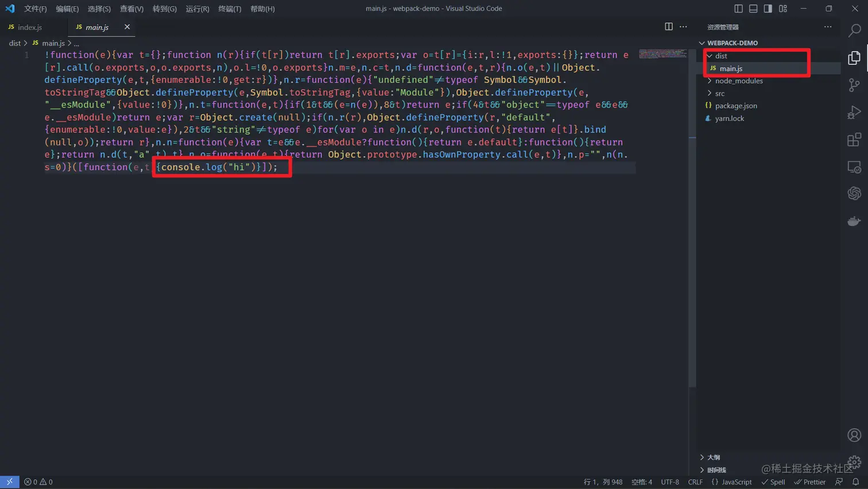The width and height of the screenshot is (868, 489).
Task: Open the 运行(R) menu
Action: coord(197,9)
